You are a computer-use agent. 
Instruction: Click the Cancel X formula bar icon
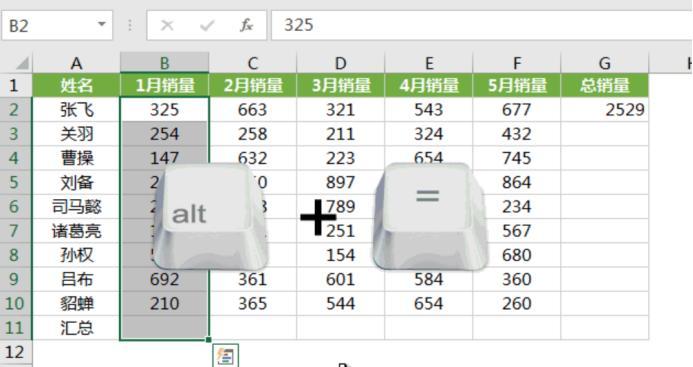167,25
